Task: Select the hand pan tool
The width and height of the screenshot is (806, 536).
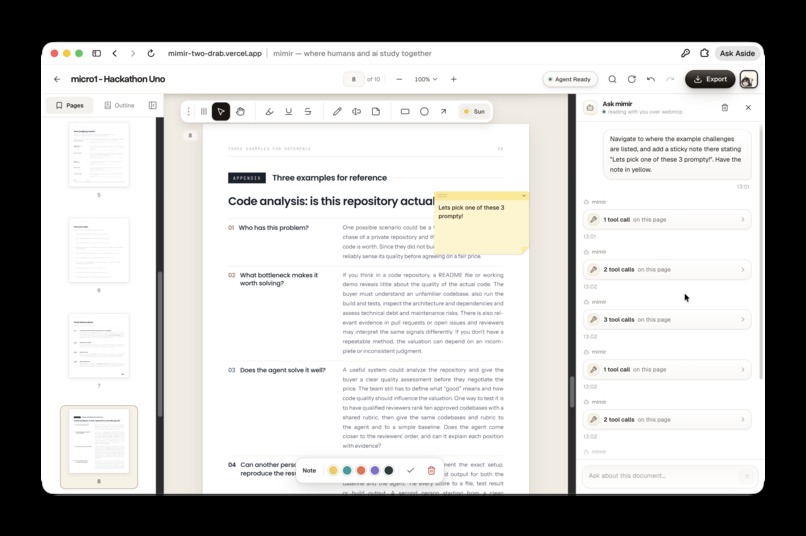Action: point(241,112)
